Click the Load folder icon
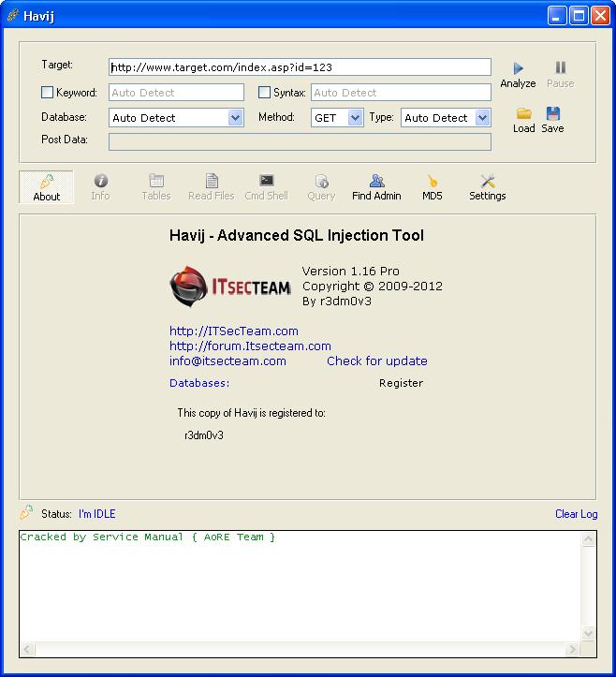 click(523, 113)
